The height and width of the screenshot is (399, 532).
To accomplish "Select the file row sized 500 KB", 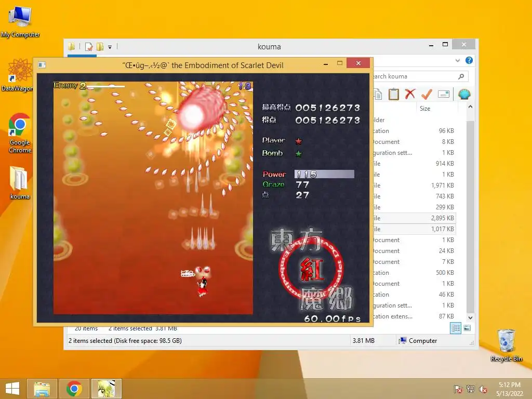I will 414,272.
